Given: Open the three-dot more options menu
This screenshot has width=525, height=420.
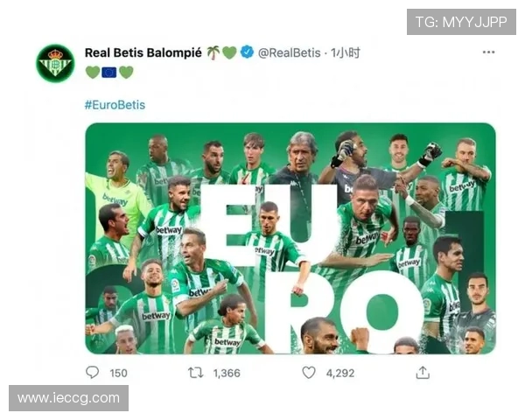Looking at the screenshot, I should coord(488,52).
